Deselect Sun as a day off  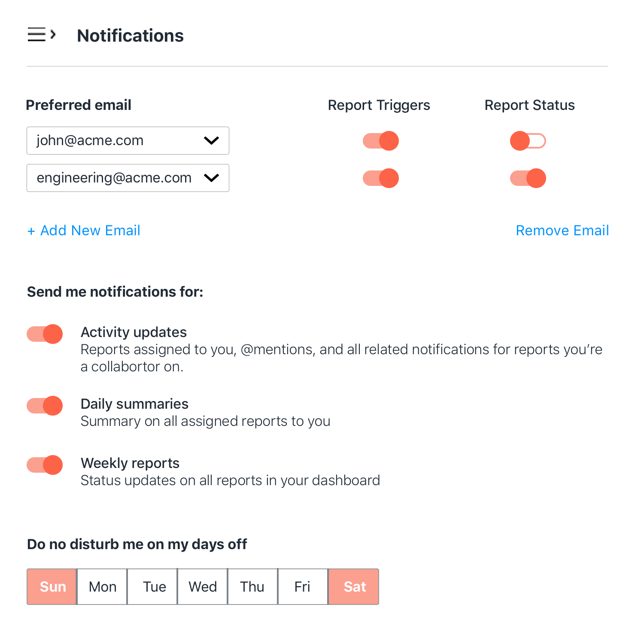[52, 586]
